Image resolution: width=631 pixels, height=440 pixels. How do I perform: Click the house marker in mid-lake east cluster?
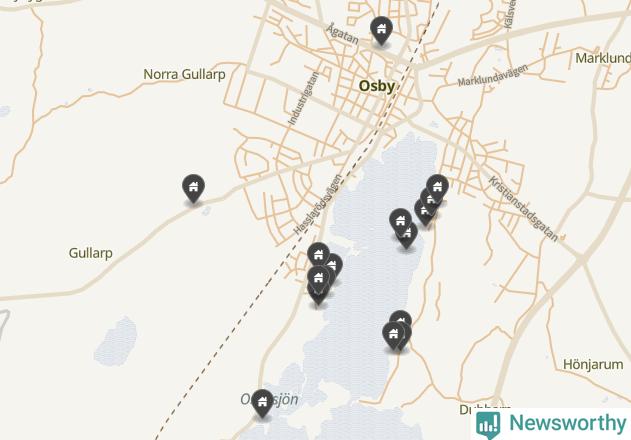(400, 221)
